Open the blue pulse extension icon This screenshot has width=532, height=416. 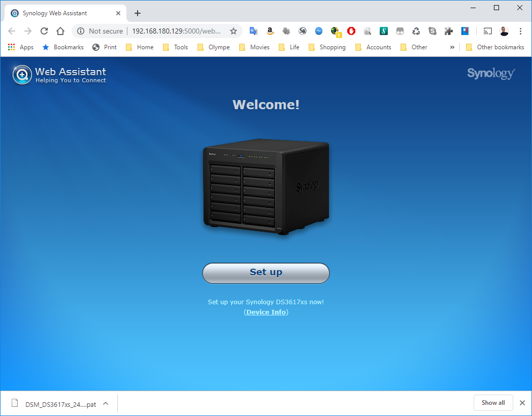click(319, 31)
